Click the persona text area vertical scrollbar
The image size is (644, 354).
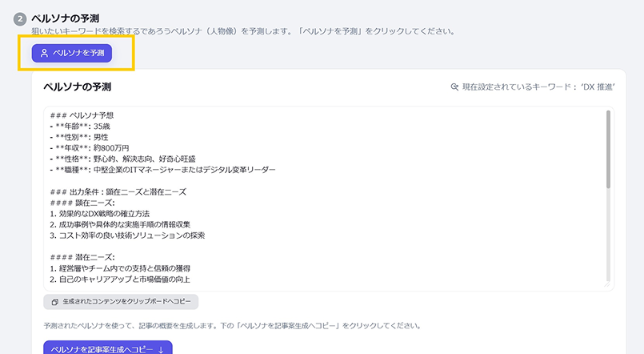click(x=608, y=152)
